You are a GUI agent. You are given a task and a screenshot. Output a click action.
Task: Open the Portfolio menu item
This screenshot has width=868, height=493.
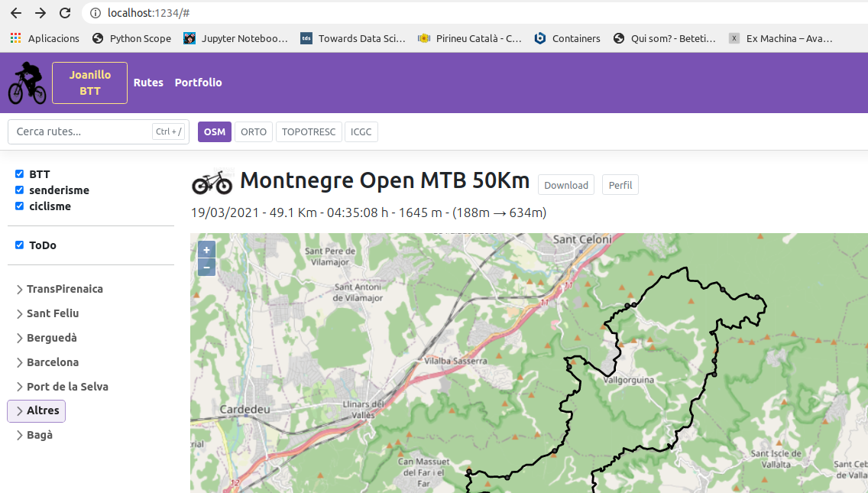pos(198,83)
